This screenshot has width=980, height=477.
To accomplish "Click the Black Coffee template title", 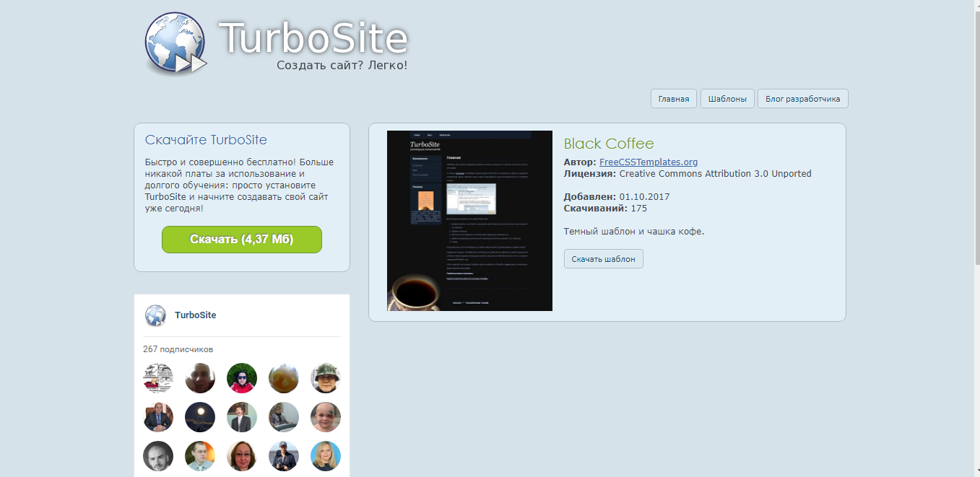I will tap(609, 144).
